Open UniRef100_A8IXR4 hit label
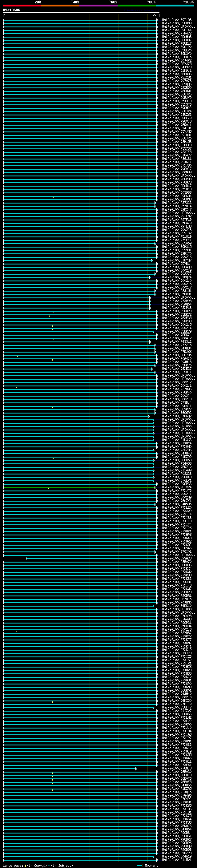This screenshot has height=868, width=197. [177, 487]
